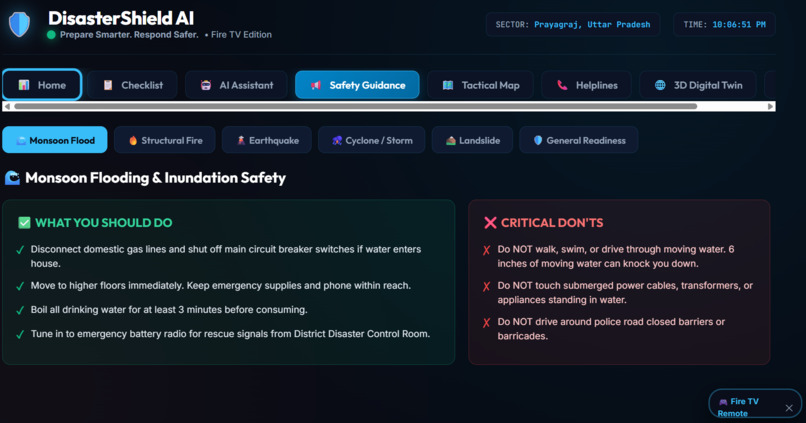Click the check mark beside 'Boil all drinking water'

(x=20, y=310)
